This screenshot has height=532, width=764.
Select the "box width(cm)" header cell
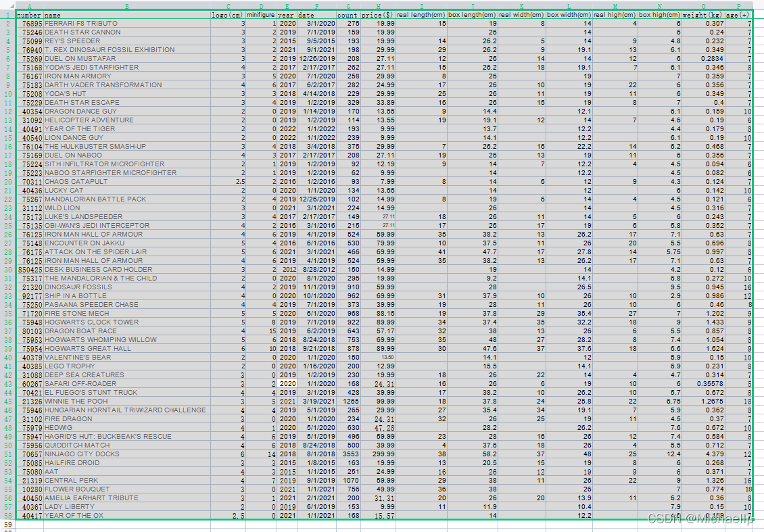click(x=569, y=15)
